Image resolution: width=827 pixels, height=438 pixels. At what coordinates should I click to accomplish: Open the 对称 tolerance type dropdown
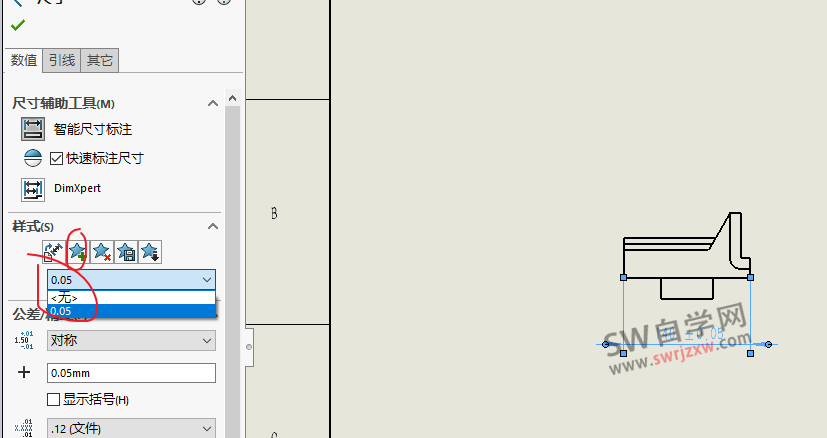pyautogui.click(x=131, y=340)
